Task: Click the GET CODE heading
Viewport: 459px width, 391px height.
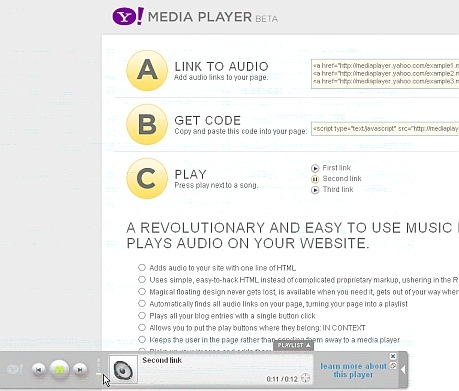Action: (207, 120)
